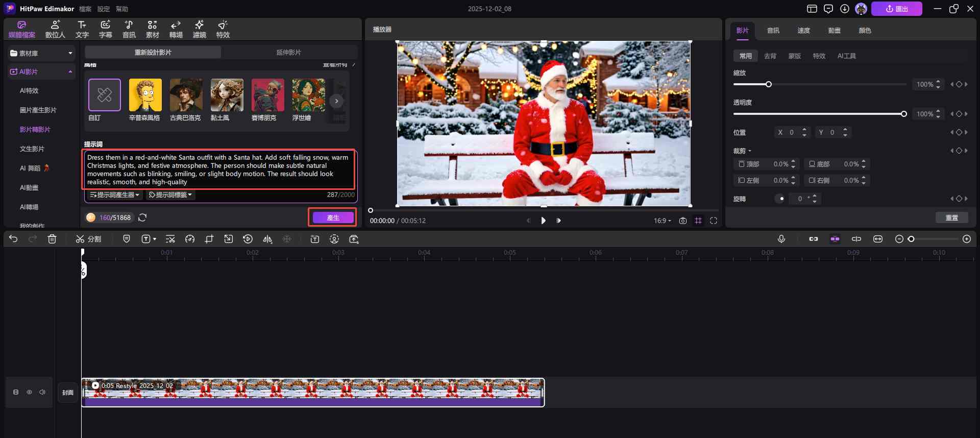Image resolution: width=980 pixels, height=438 pixels.
Task: Click the 重置 reset button
Action: (x=951, y=217)
